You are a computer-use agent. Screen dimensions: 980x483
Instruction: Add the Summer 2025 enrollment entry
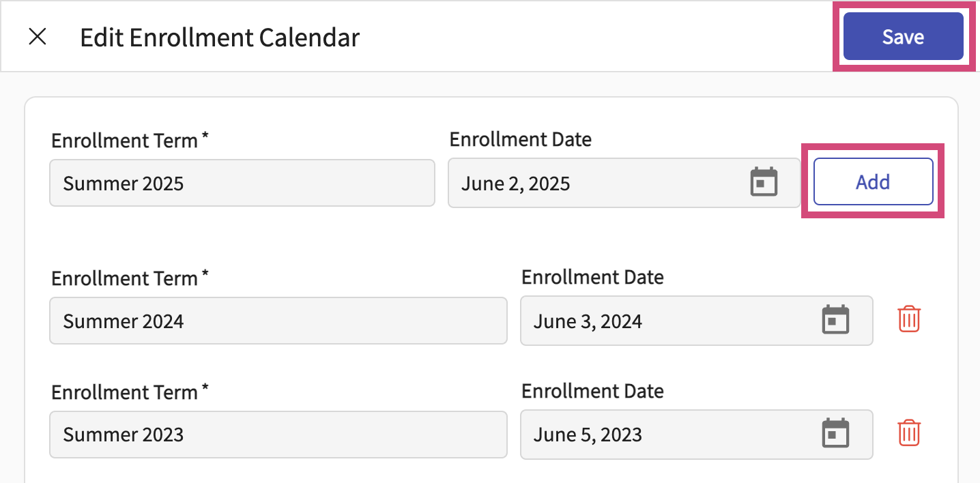(873, 182)
